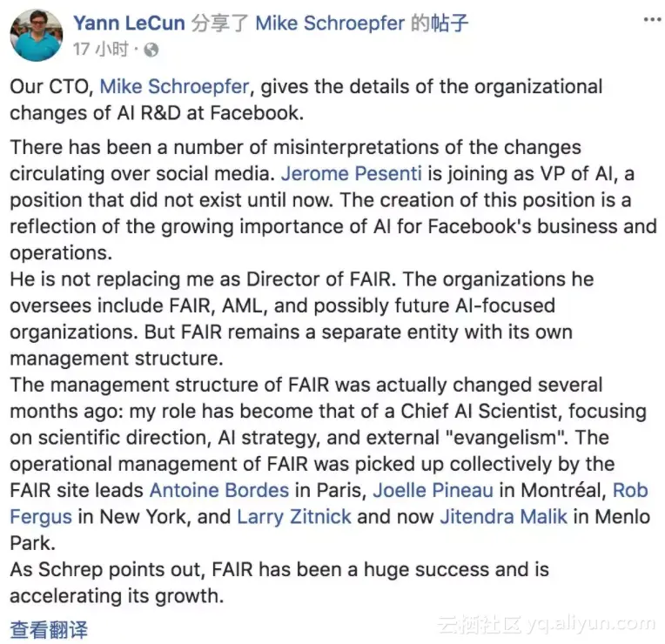The image size is (665, 644).
Task: Select the Larry Zitnick link
Action: pos(294,516)
